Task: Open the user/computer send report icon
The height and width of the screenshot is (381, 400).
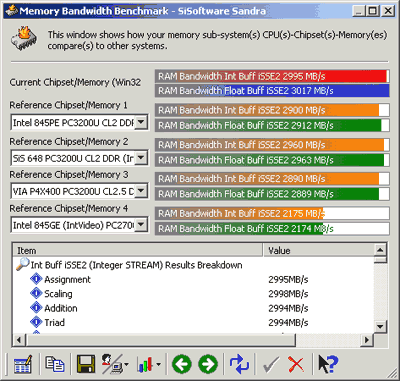Action: (x=111, y=364)
